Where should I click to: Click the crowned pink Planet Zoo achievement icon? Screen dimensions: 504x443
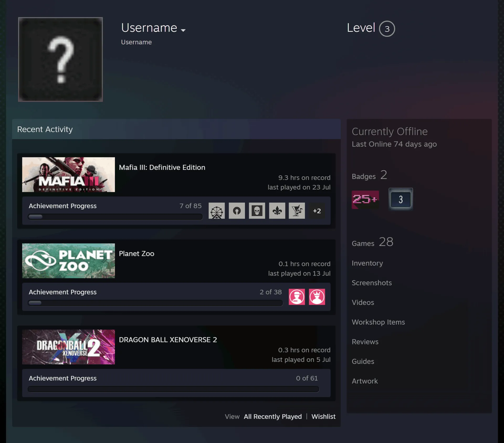(317, 297)
